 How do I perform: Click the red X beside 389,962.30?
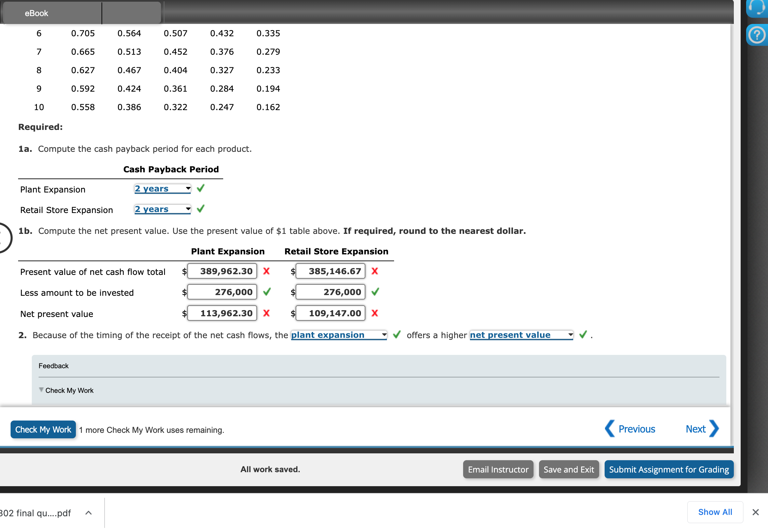click(266, 271)
